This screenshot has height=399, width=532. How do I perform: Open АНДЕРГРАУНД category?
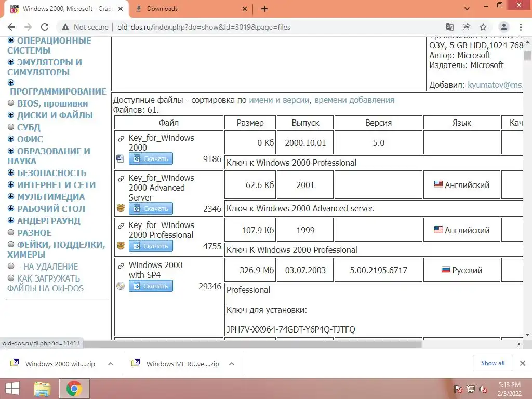click(49, 221)
